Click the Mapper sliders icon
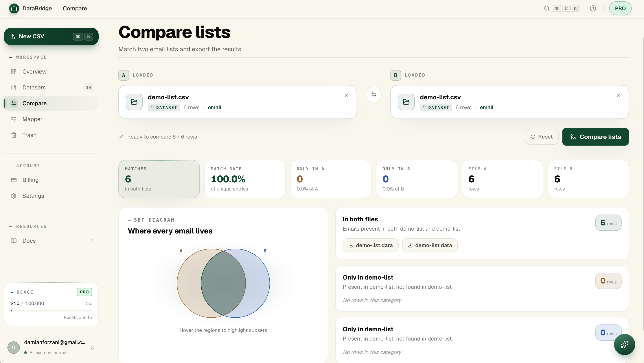 14,119
